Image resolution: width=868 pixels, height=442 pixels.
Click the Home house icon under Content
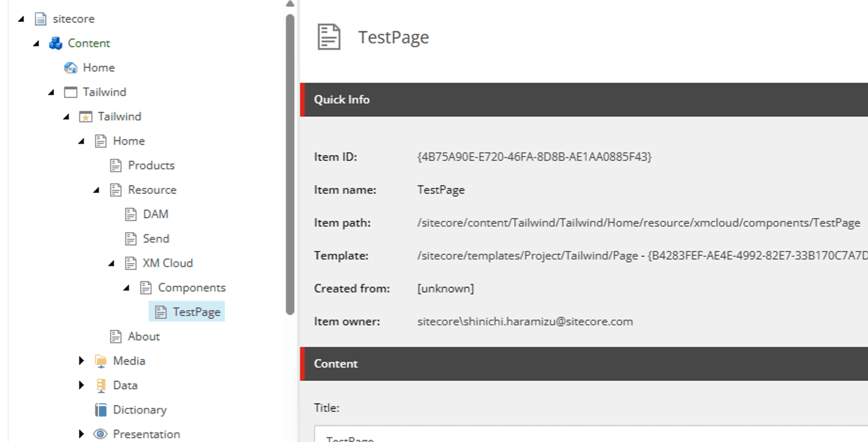click(70, 68)
